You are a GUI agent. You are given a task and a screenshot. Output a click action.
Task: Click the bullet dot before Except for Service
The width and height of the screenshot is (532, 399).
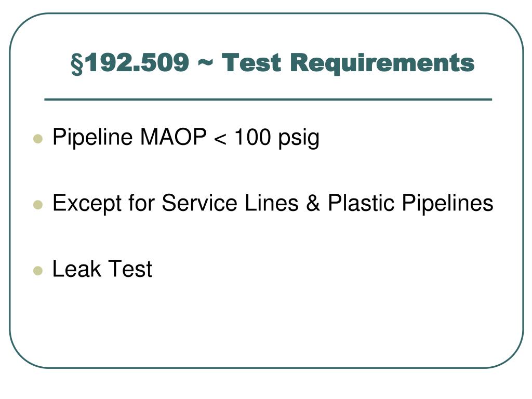pyautogui.click(x=38, y=205)
